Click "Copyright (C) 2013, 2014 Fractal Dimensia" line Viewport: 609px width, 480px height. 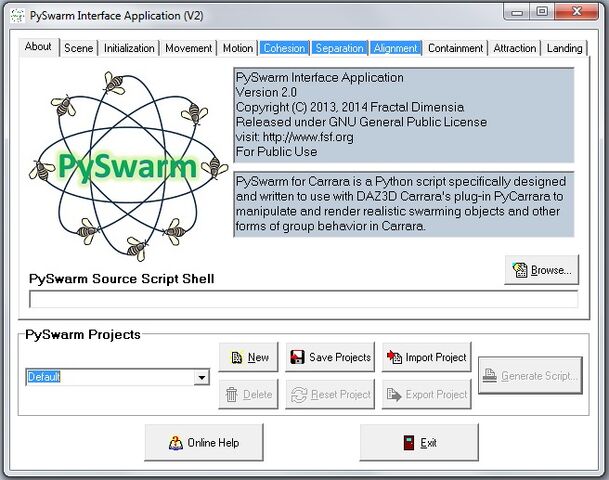pyautogui.click(x=350, y=107)
